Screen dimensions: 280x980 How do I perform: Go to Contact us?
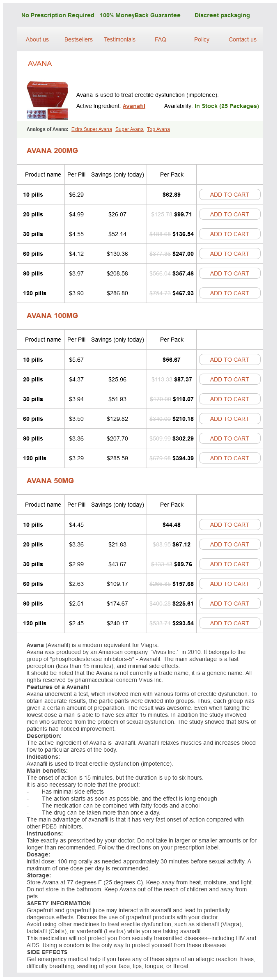[242, 39]
